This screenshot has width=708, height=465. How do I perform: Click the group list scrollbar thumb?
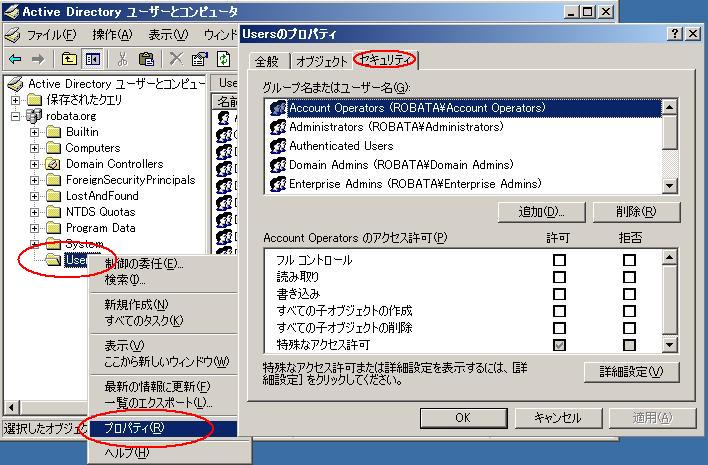tap(670, 132)
